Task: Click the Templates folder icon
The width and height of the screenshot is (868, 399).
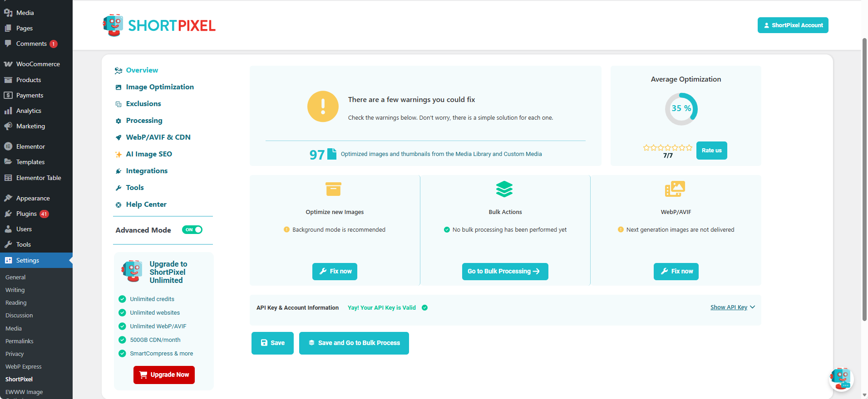Action: pos(8,162)
